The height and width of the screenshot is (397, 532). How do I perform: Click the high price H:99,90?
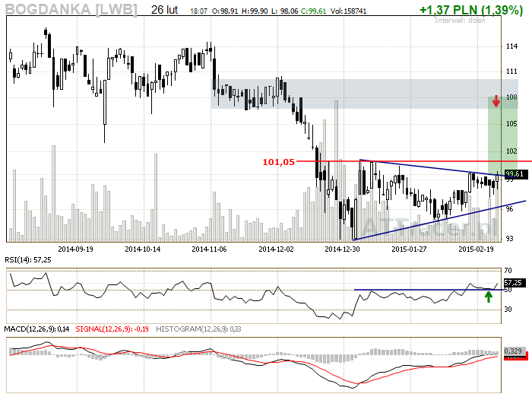pyautogui.click(x=255, y=11)
